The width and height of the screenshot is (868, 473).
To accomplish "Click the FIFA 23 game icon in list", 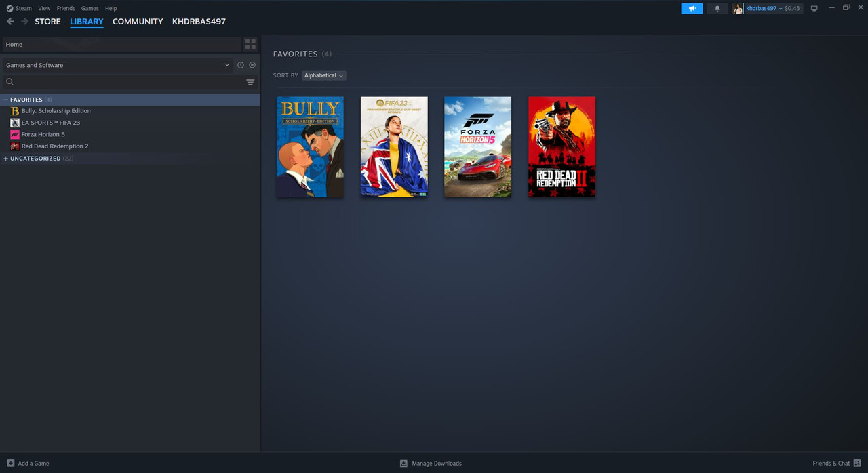I will (15, 123).
